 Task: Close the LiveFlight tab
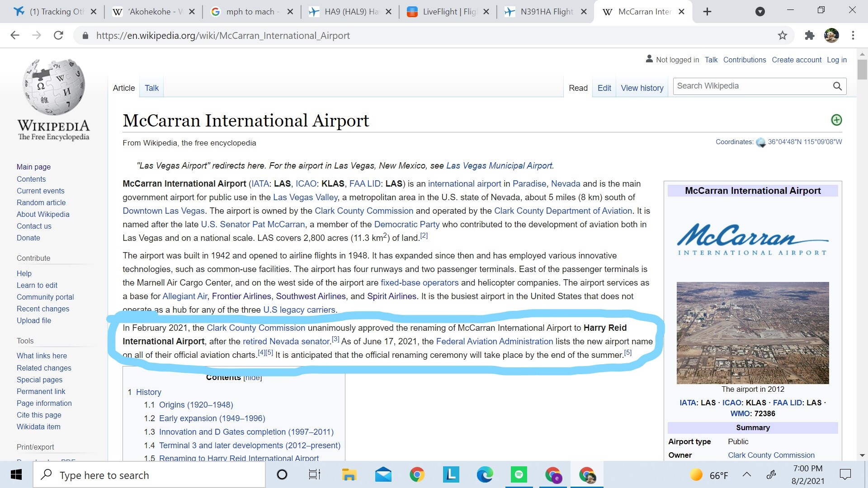(486, 12)
